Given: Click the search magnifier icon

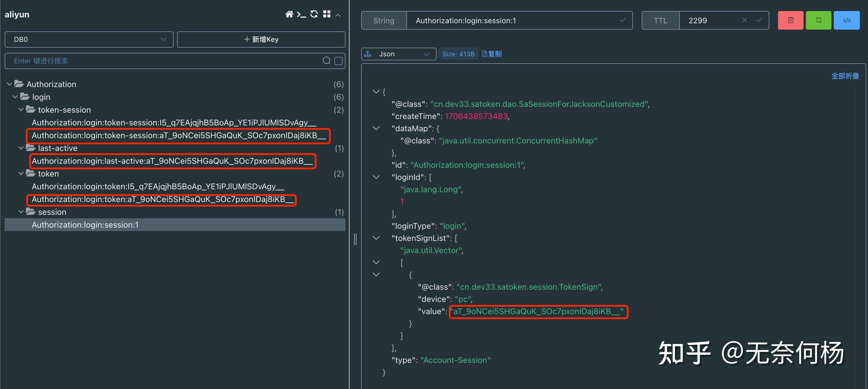Looking at the screenshot, I should coord(326,61).
